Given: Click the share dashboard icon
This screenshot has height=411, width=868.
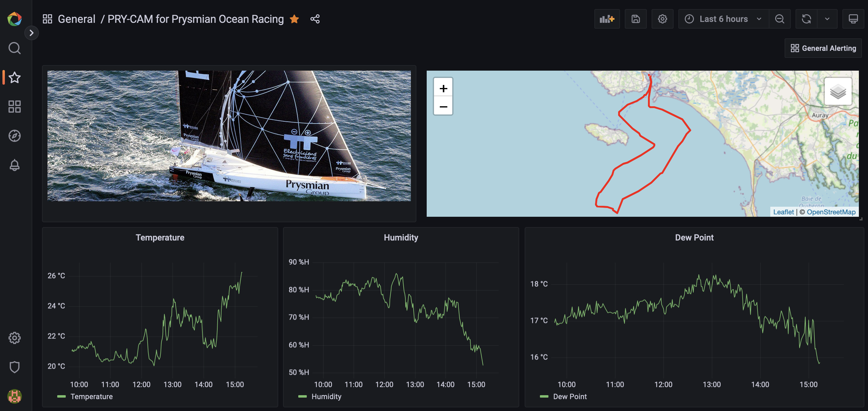Looking at the screenshot, I should point(315,19).
